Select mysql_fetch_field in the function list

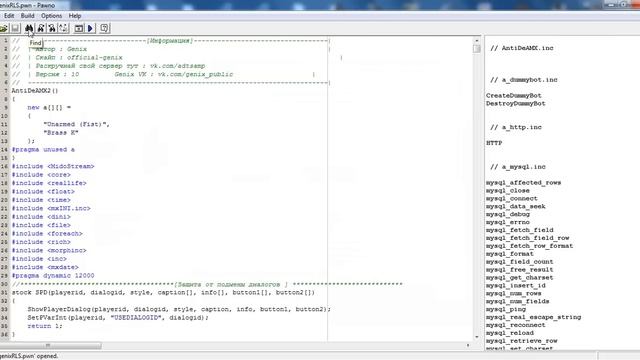[x=520, y=230]
